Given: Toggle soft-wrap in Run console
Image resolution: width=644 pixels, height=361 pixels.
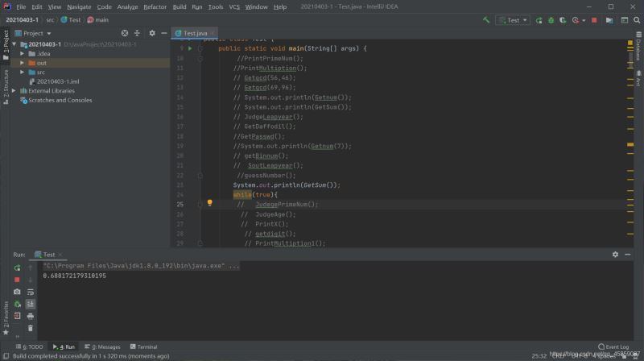Looking at the screenshot, I should pyautogui.click(x=31, y=292).
